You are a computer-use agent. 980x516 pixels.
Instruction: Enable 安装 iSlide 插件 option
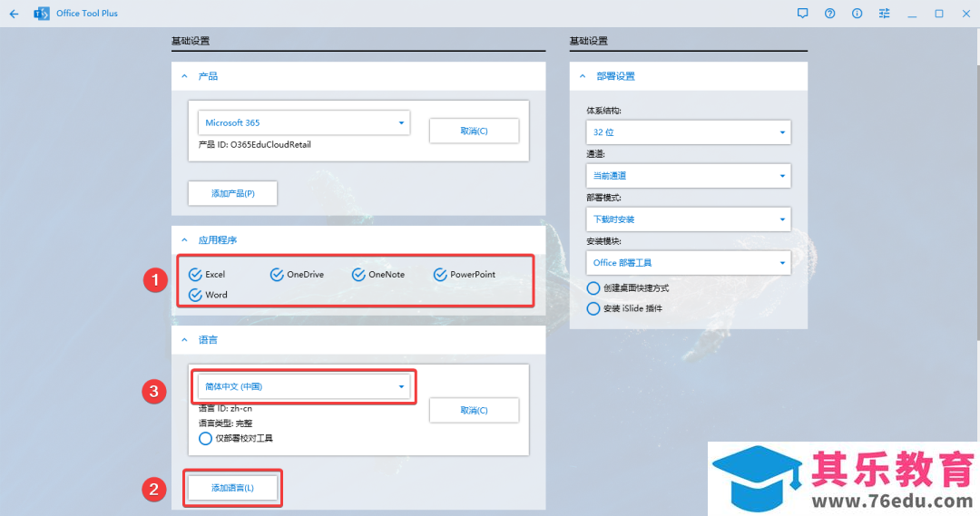tap(593, 308)
